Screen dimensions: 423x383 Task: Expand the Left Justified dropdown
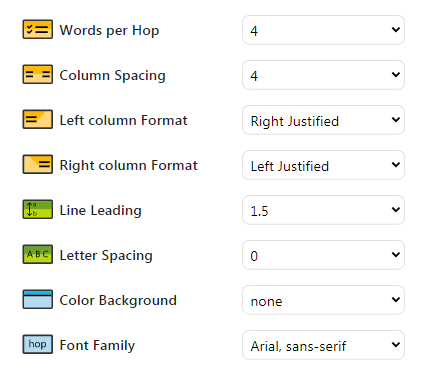pos(323,165)
